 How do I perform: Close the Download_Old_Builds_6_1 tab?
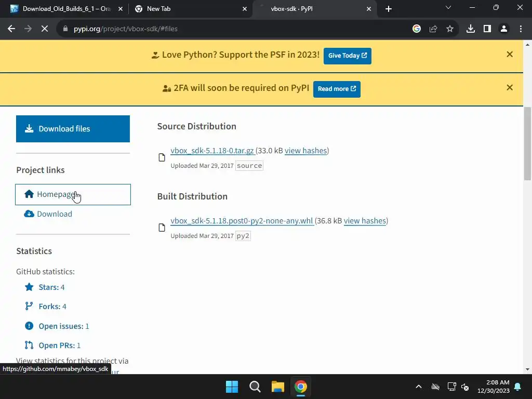(x=121, y=9)
